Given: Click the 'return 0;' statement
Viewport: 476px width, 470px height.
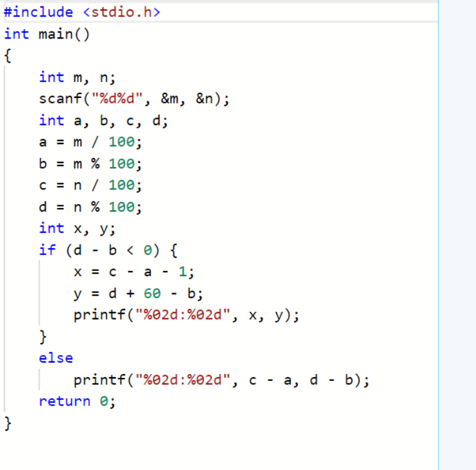Looking at the screenshot, I should 77,402.
